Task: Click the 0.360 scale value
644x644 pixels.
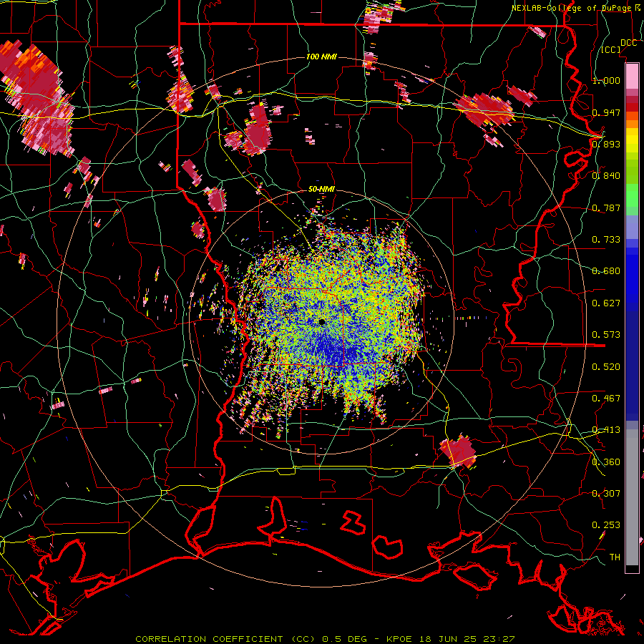Action: [606, 462]
